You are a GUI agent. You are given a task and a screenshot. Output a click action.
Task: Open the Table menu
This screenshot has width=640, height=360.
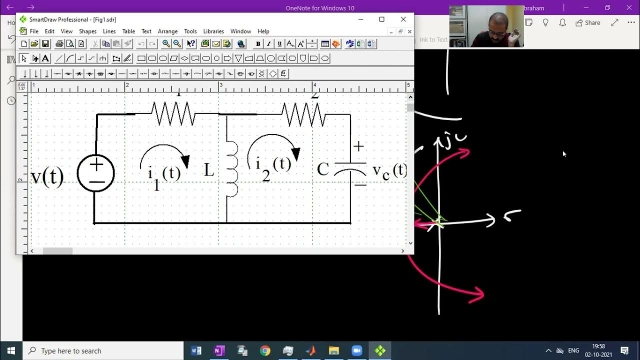[129, 31]
